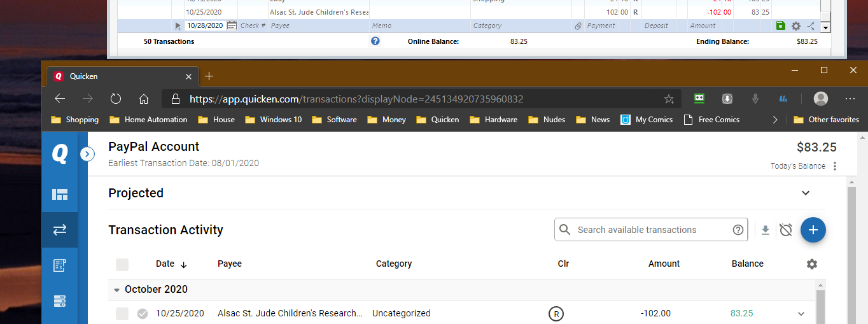Open the browser profile avatar
868x324 pixels.
tap(821, 99)
